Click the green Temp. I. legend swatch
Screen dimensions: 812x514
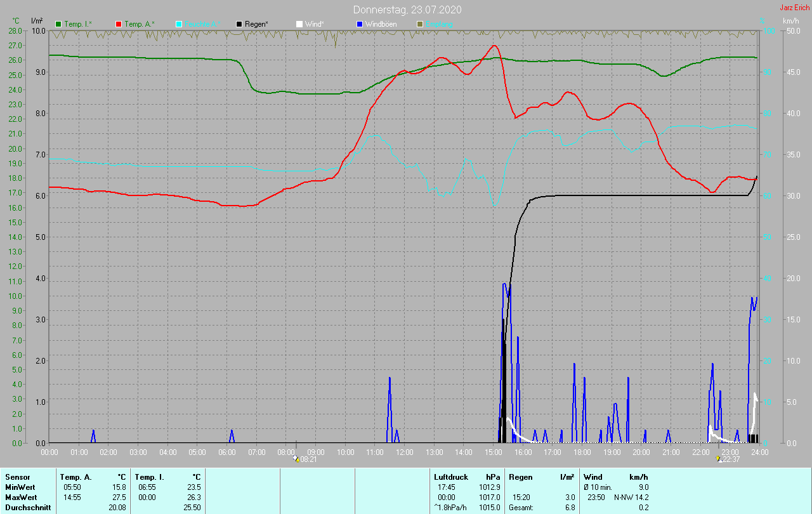pyautogui.click(x=59, y=24)
